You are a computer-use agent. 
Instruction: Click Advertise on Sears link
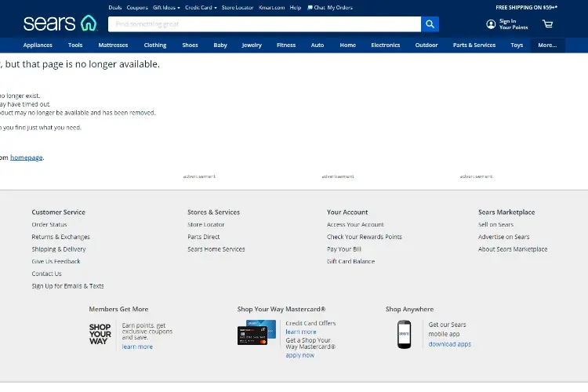click(x=503, y=237)
